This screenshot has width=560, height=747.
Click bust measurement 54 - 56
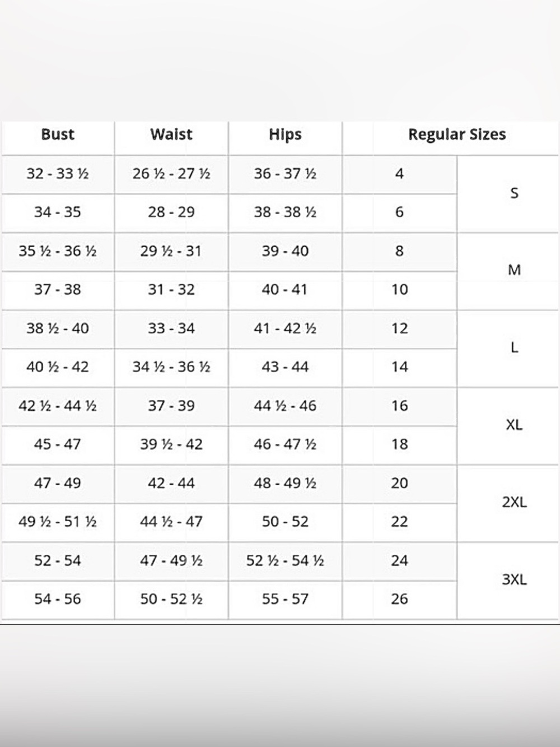point(58,599)
